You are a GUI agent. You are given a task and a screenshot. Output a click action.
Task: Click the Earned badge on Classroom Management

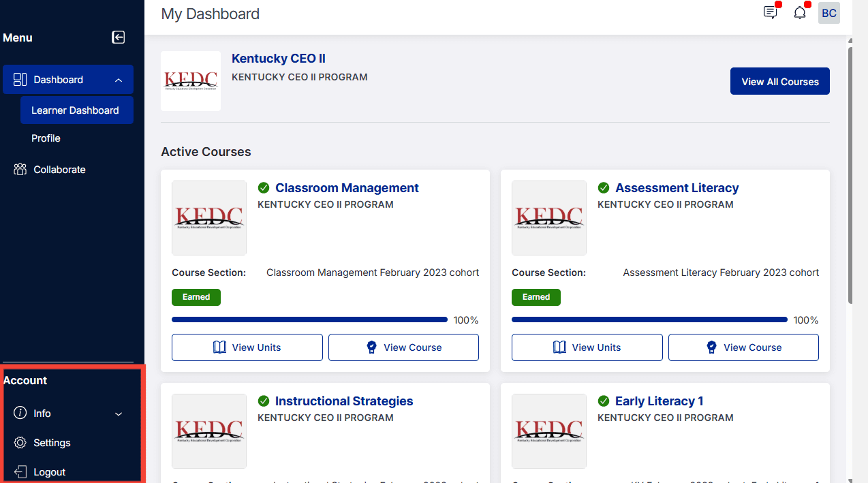(196, 297)
